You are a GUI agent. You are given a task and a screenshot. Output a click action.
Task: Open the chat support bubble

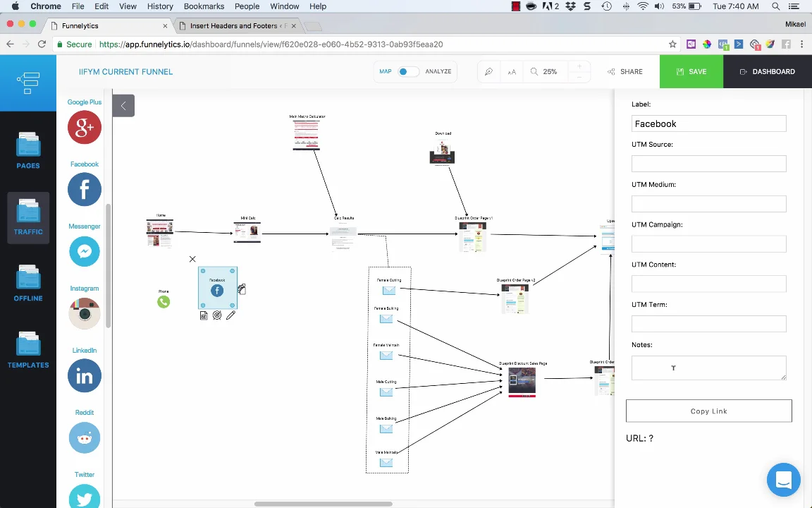pos(784,480)
